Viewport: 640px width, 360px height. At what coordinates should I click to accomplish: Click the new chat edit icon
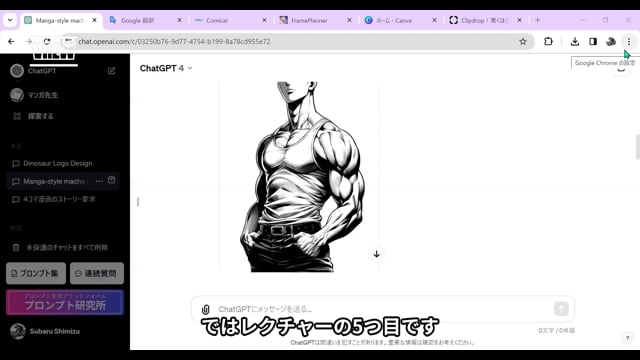111,71
